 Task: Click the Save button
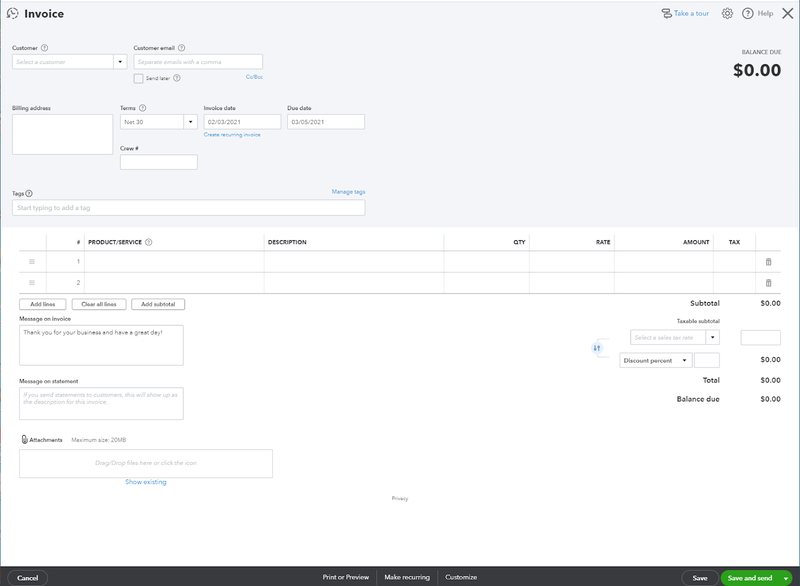(x=699, y=578)
